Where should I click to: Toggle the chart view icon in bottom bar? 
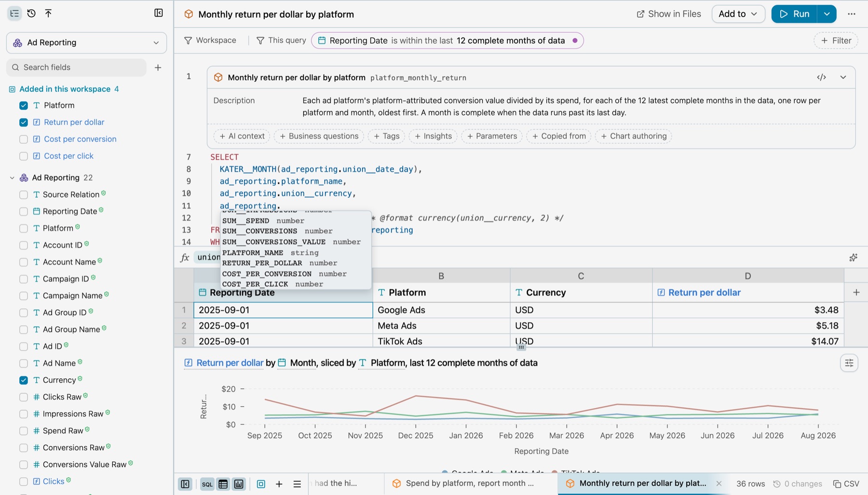tap(239, 484)
